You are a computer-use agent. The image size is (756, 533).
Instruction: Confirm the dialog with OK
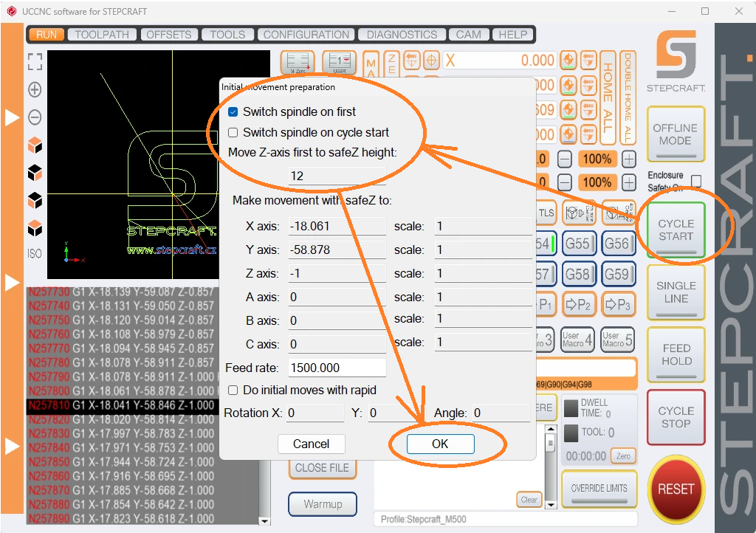click(x=440, y=444)
